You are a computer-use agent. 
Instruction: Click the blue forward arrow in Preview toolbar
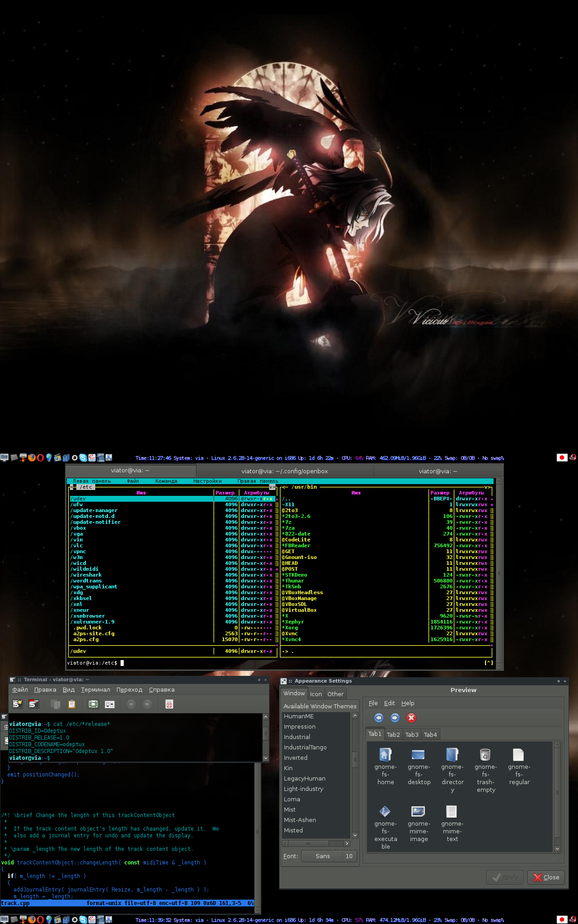(395, 718)
